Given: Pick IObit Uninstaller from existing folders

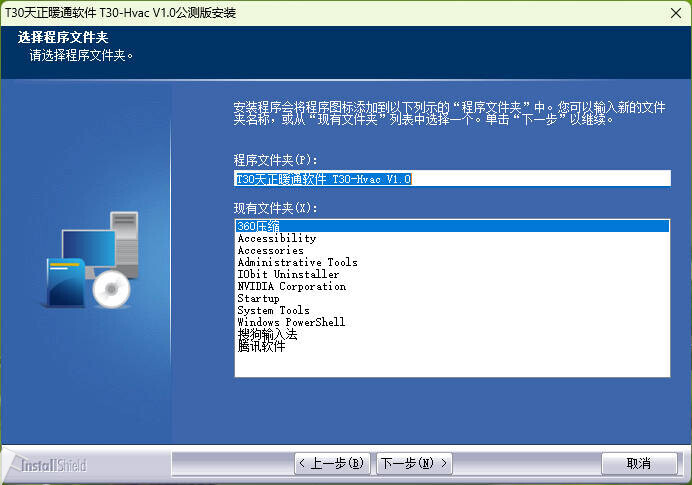Looking at the screenshot, I should 288,275.
